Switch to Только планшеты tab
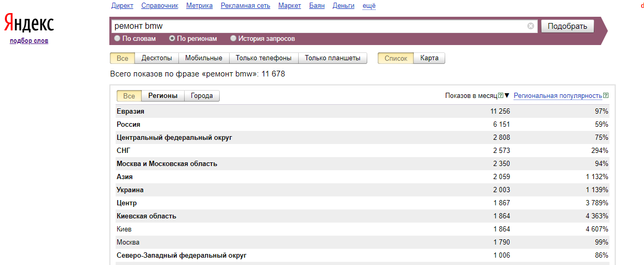644x265 pixels. 333,58
